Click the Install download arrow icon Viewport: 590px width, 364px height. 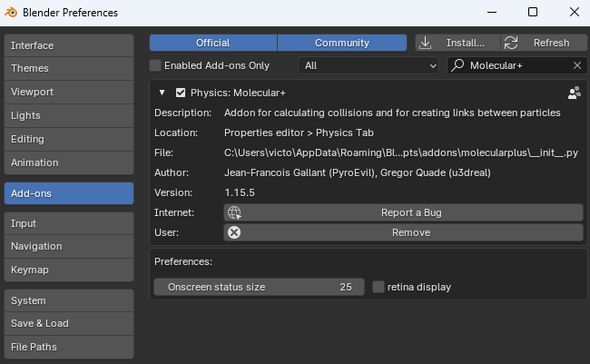coord(425,43)
